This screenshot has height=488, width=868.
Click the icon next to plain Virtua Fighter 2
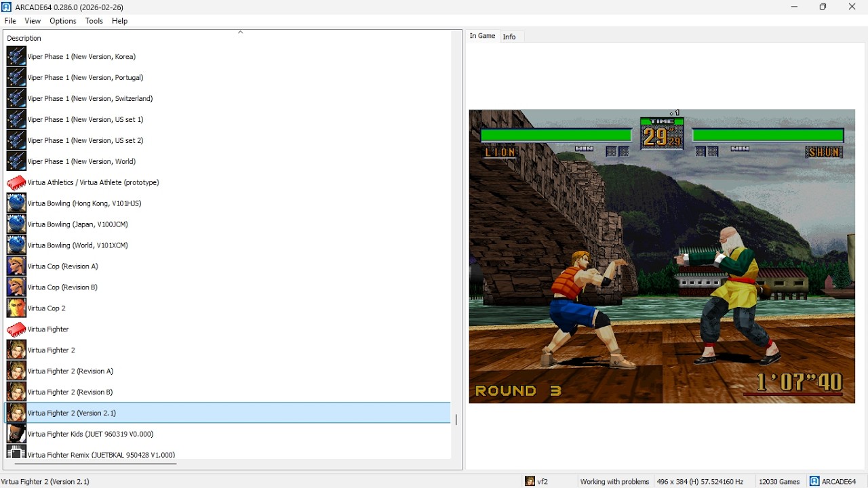click(x=16, y=350)
